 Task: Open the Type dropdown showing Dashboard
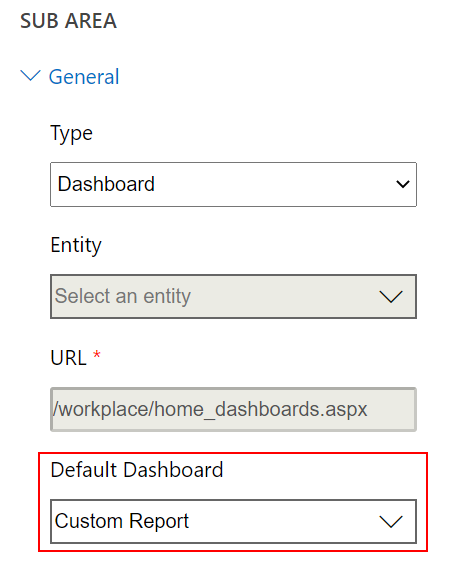[233, 184]
